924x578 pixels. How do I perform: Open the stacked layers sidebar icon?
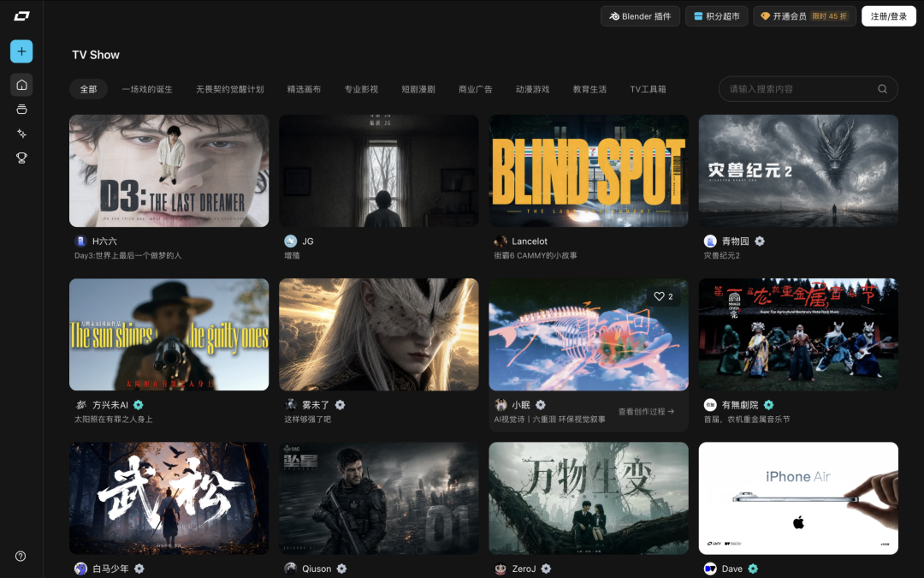[21, 109]
